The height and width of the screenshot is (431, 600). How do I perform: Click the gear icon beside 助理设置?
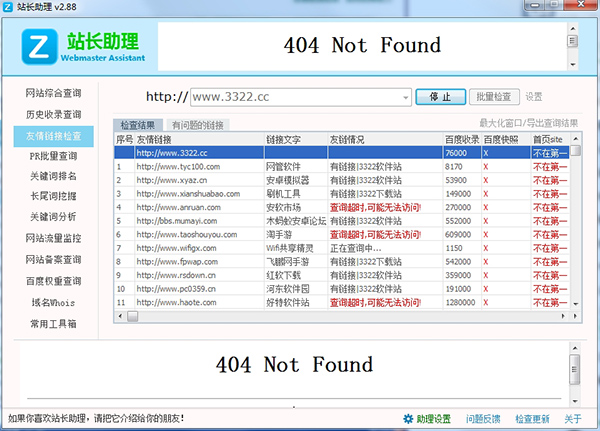click(x=408, y=419)
